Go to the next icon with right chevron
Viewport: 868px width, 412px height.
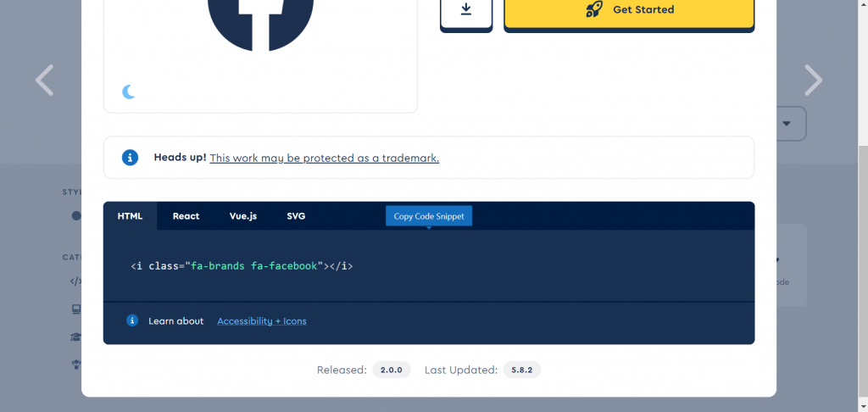(x=813, y=81)
